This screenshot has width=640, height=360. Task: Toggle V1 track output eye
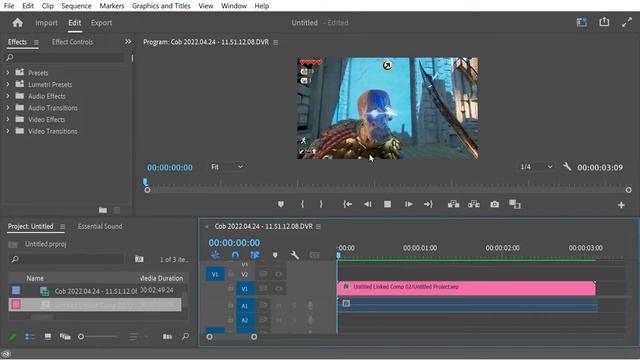(278, 289)
